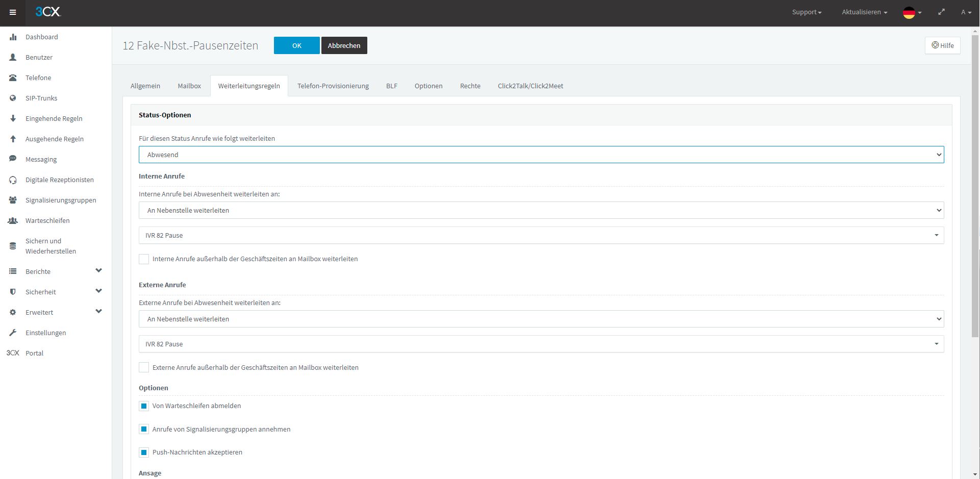Expand the Berichte sidebar section
This screenshot has width=980, height=479.
pyautogui.click(x=98, y=271)
